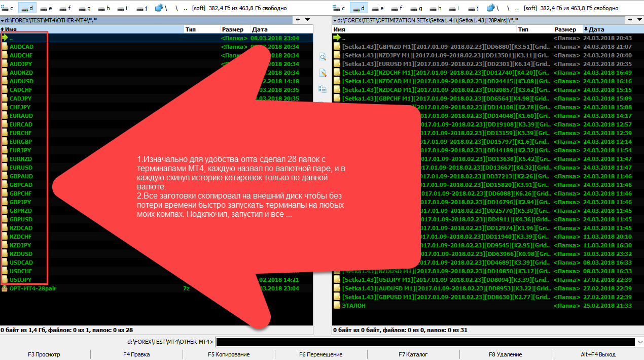Switch left panel to drive i
This screenshot has height=360, width=644.
tap(124, 8)
